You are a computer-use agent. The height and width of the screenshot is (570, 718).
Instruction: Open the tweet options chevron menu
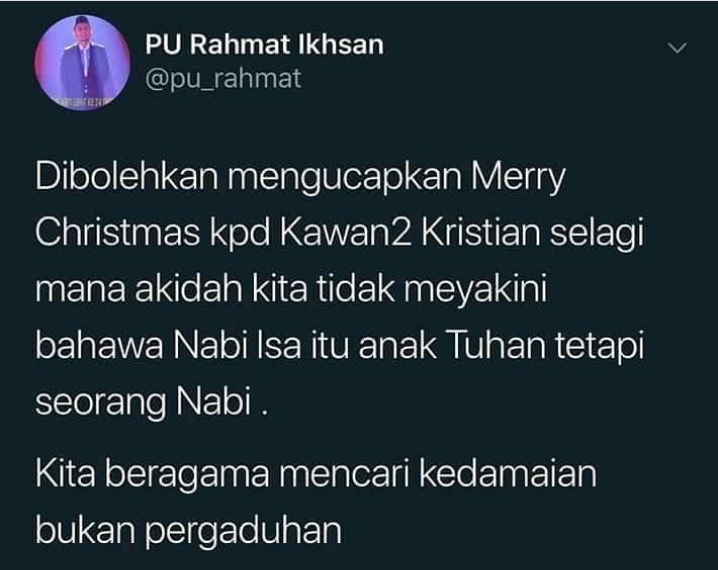pos(677,48)
